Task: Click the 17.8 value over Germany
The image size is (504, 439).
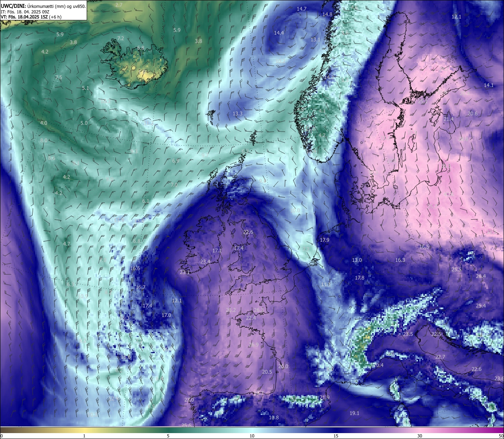Action: pos(359,278)
